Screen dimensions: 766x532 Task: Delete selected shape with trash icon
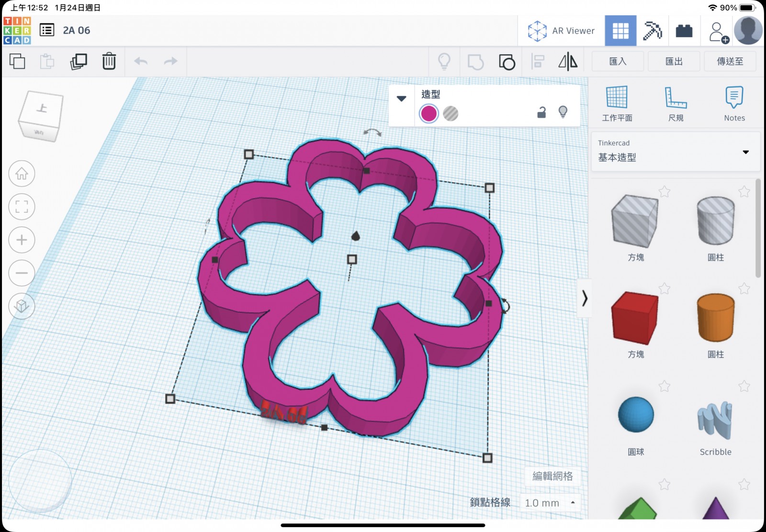[x=109, y=61]
